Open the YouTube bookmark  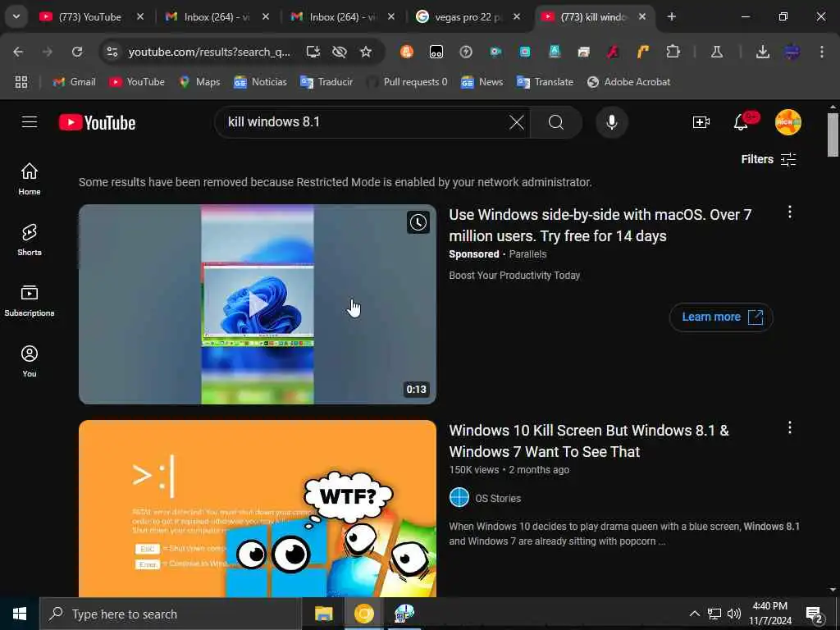click(x=137, y=82)
